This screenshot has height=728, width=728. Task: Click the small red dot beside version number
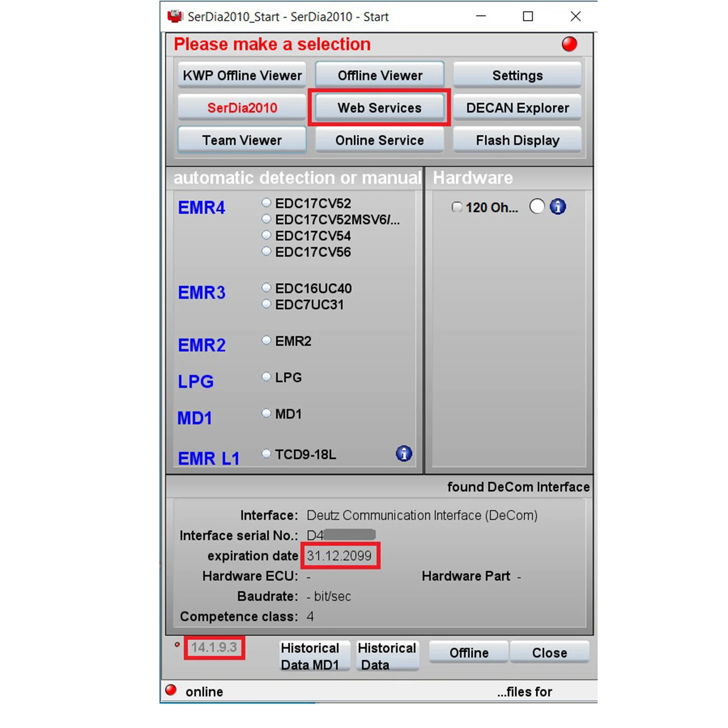click(x=177, y=645)
